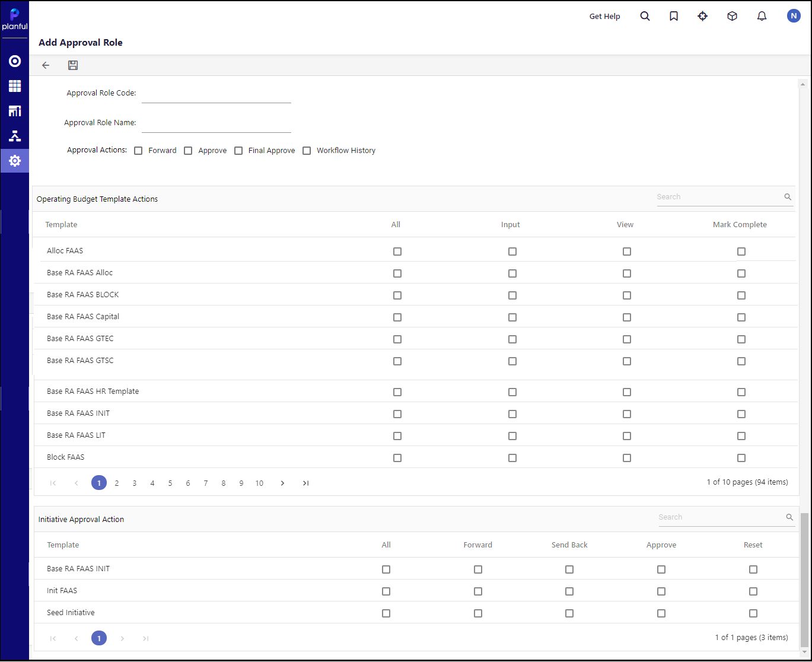Screen dimensions: 812x662
Task: Open the user avatar N
Action: pos(794,16)
